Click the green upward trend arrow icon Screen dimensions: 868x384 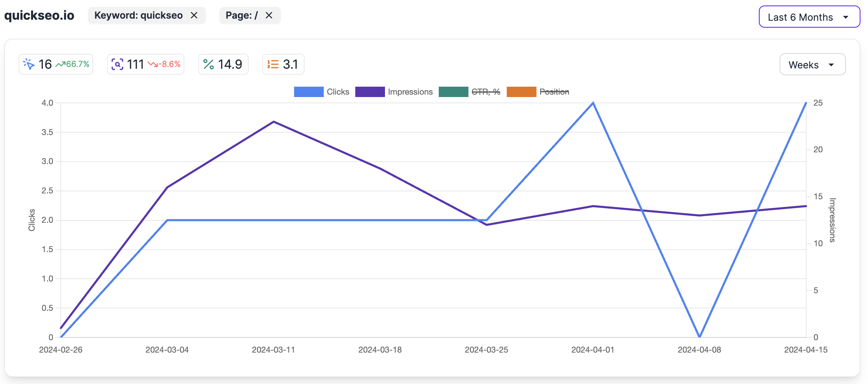pos(60,64)
